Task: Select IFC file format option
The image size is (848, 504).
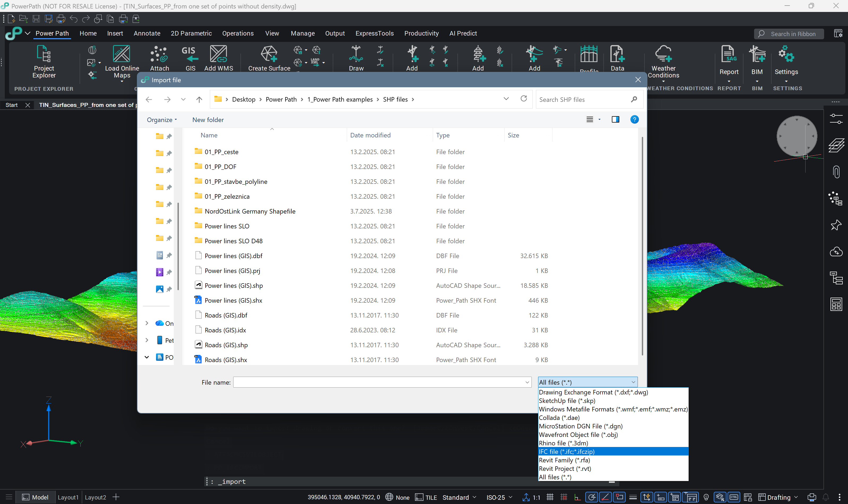Action: 566,452
